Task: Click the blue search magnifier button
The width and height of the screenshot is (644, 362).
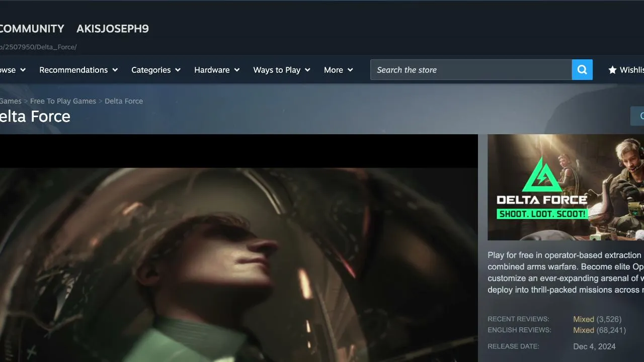Action: tap(582, 70)
